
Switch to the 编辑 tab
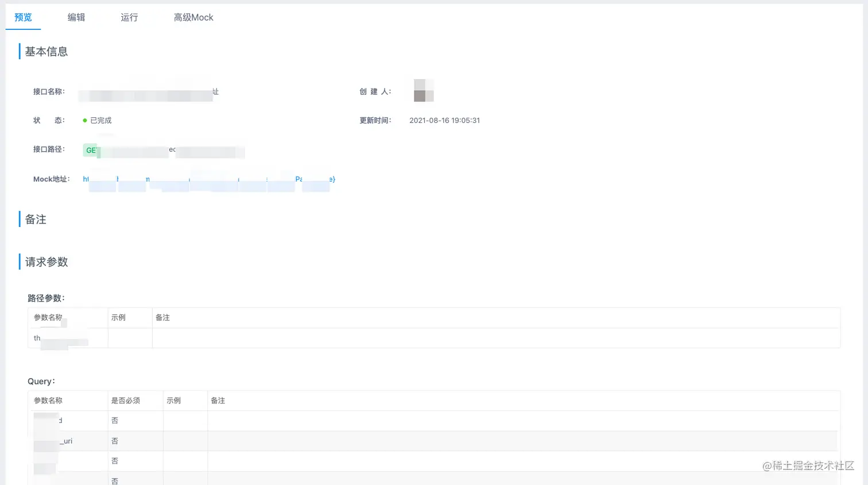76,17
